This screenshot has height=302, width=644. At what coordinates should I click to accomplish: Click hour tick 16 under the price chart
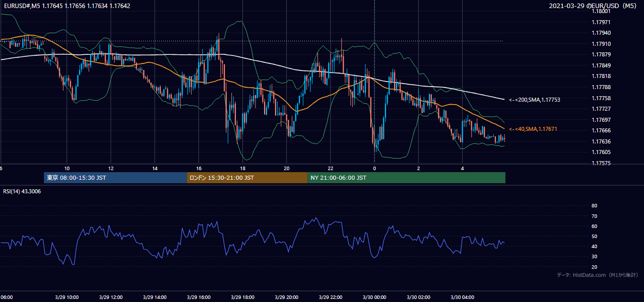199,168
